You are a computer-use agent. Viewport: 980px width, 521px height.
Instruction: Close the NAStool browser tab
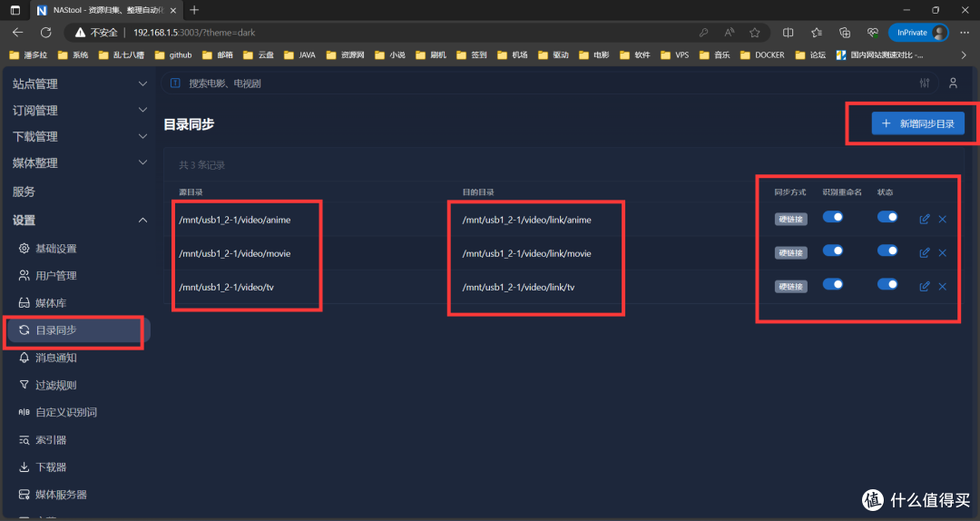point(173,10)
